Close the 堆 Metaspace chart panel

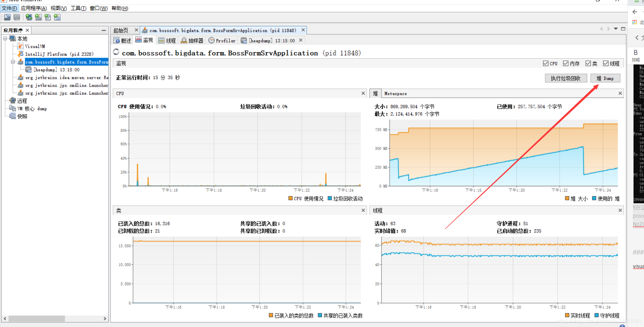coord(620,93)
